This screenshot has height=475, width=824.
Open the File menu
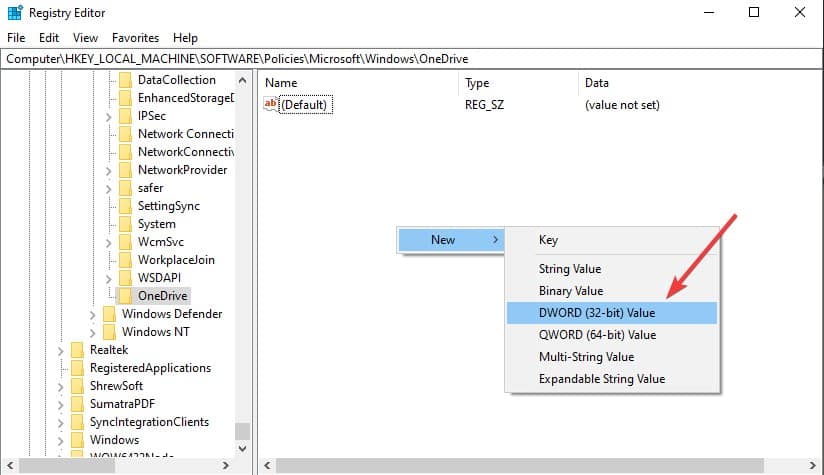coord(16,38)
